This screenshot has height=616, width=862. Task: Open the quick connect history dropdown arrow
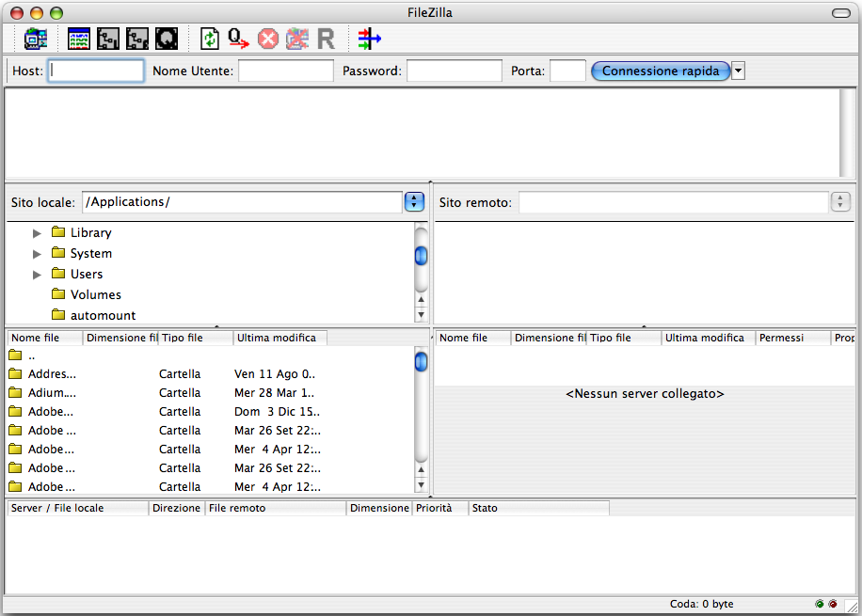[738, 71]
